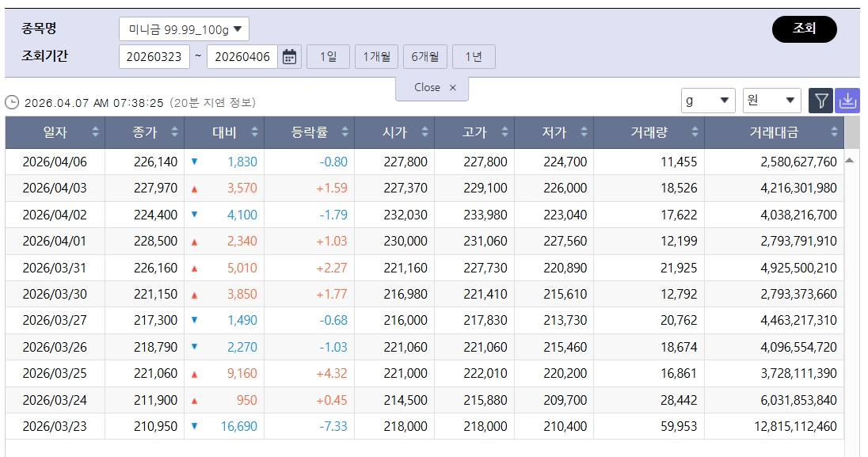Screen dimensions: 868x457
Task: Sort by 저가 column arrows
Action: click(584, 131)
